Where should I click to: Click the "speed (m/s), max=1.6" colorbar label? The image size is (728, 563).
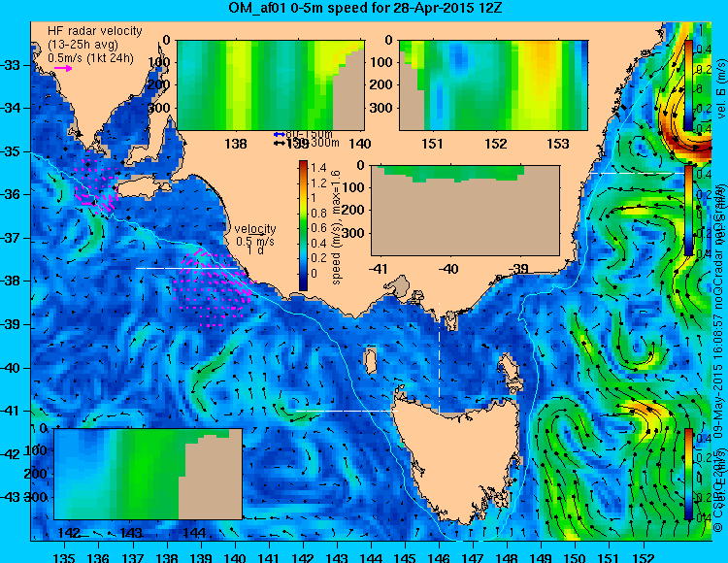pyautogui.click(x=336, y=227)
